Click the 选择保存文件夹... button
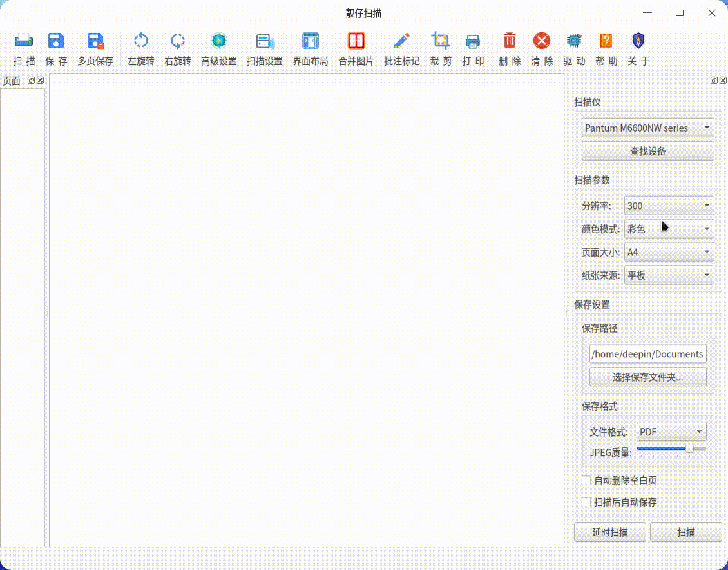728x570 pixels. click(x=647, y=377)
